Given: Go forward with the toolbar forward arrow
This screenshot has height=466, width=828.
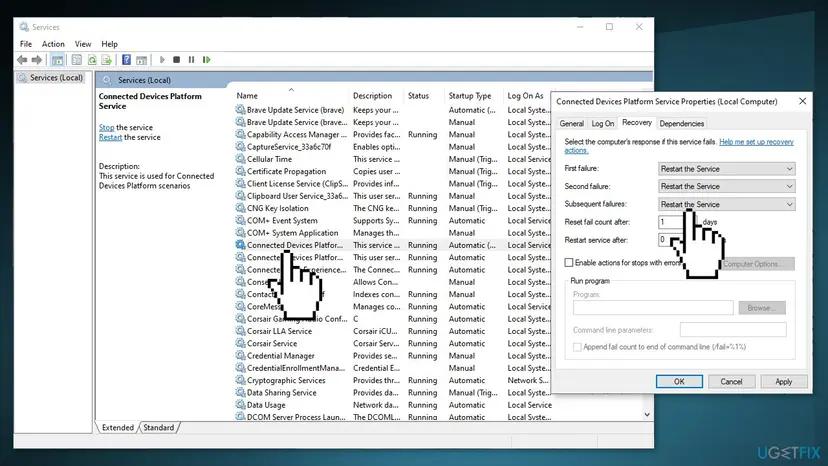Looking at the screenshot, I should coord(37,60).
